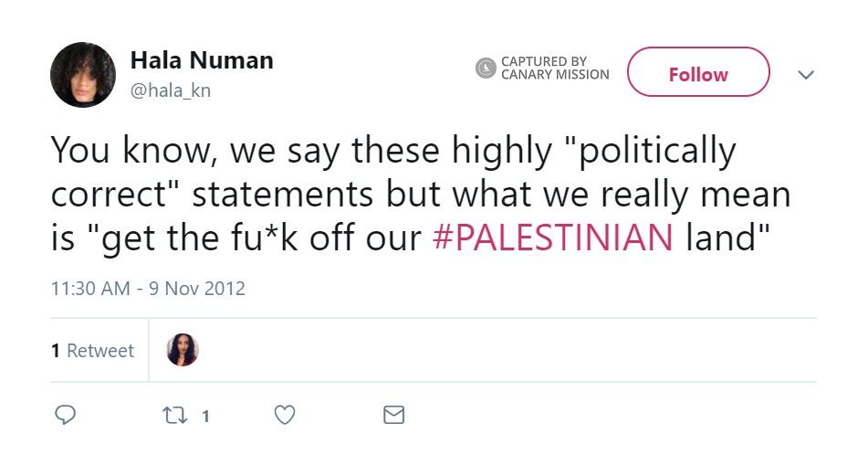868x465 pixels.
Task: Expand the tweet options chevron menu
Action: (805, 75)
